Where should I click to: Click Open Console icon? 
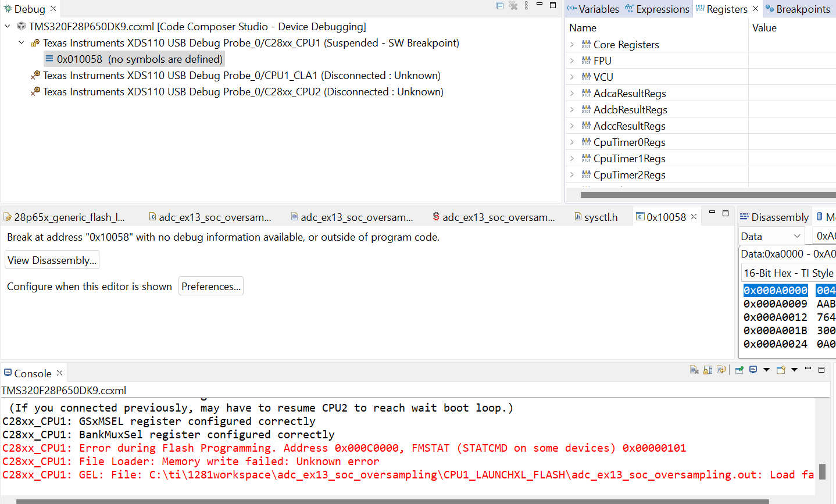[781, 370]
